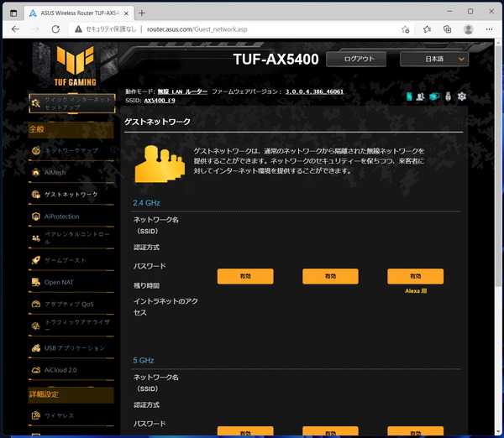
Task: Click the Open NAT sidebar icon
Action: pos(36,282)
